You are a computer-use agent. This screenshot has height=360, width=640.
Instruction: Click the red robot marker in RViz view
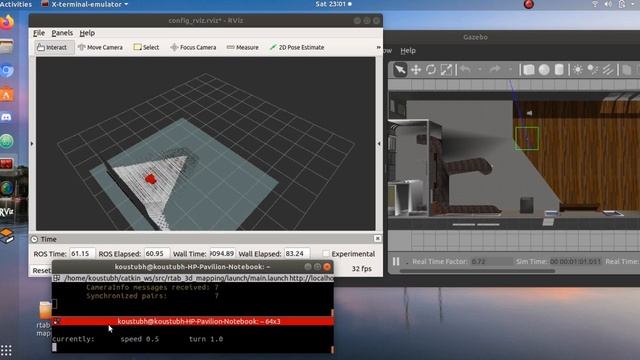pyautogui.click(x=151, y=179)
